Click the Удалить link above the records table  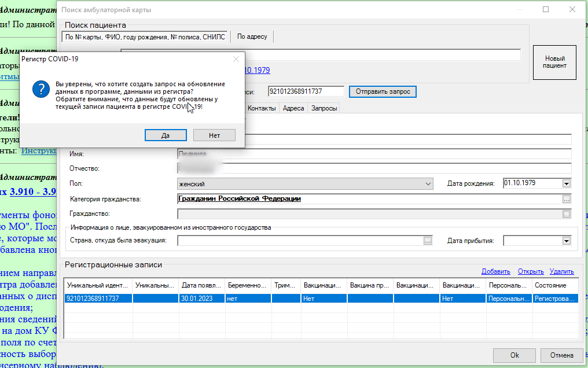coord(562,271)
